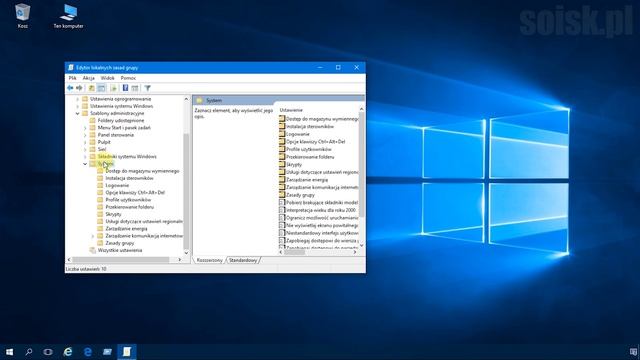
Task: Click the tree pane scroll right arrow
Action: [x=180, y=260]
